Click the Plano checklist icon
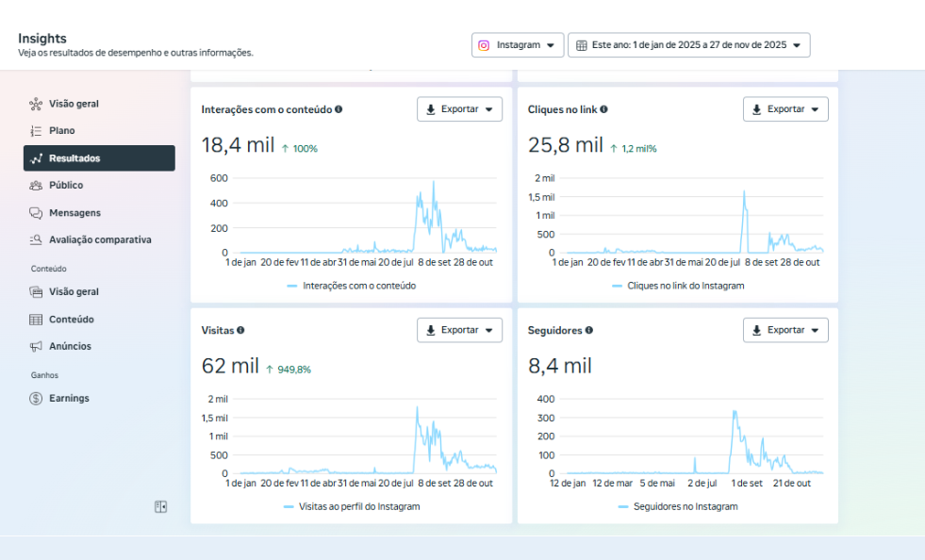925x560 pixels. 36,131
